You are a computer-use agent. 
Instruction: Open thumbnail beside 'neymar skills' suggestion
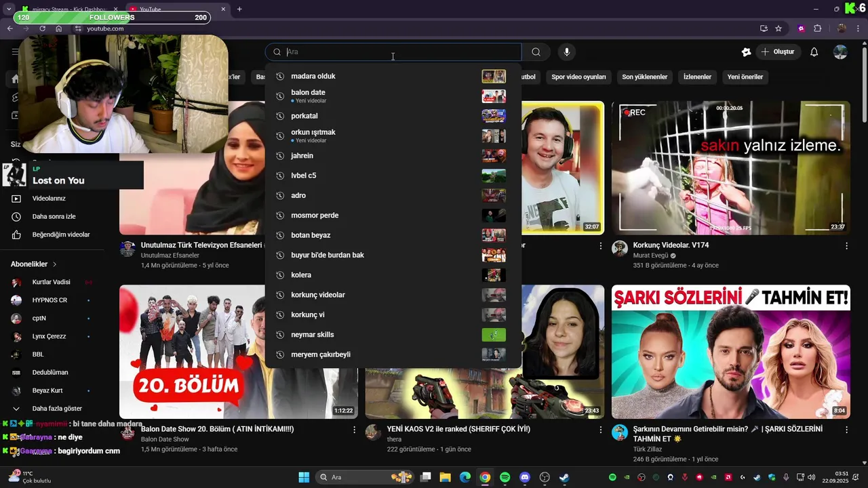[494, 335]
